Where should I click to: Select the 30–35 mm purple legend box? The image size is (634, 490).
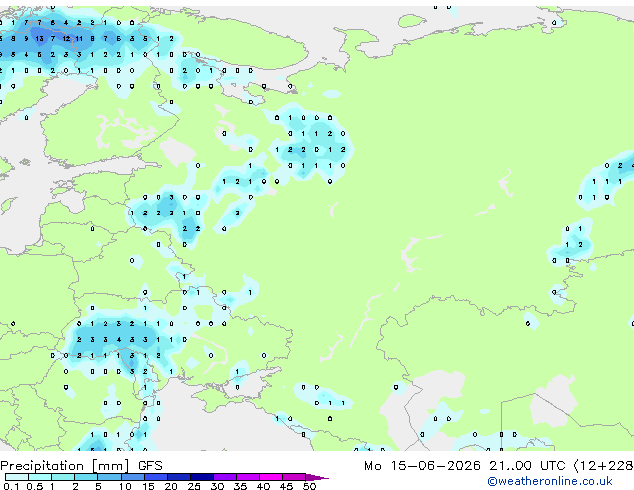click(224, 477)
